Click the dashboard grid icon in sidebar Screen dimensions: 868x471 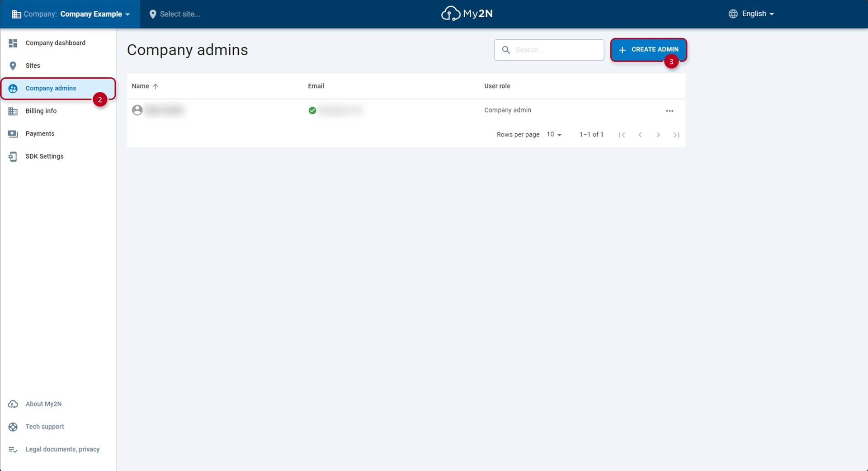[x=13, y=43]
